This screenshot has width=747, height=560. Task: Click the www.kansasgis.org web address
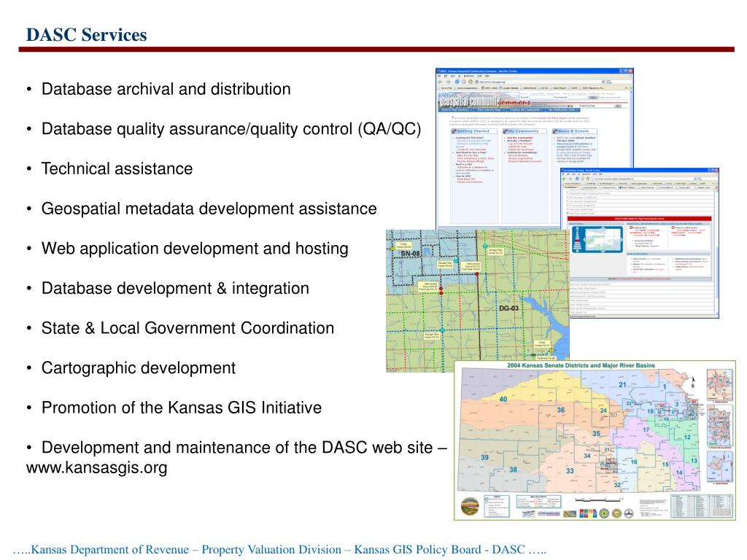[96, 467]
